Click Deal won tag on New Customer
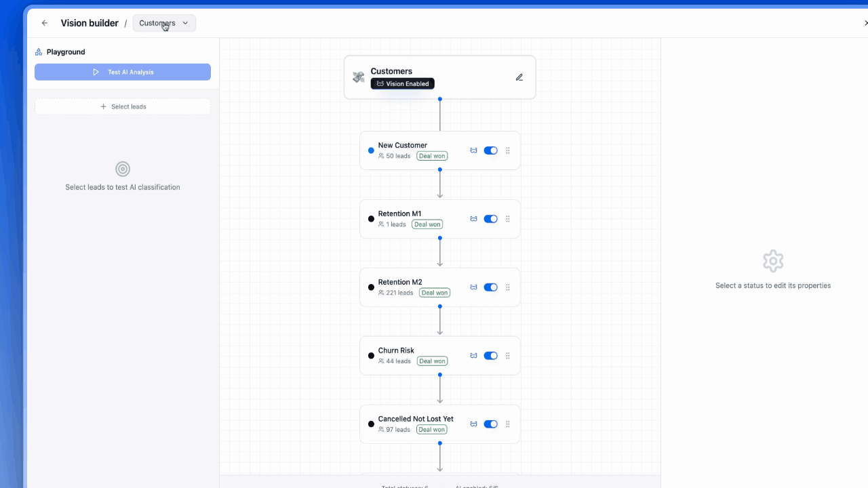Viewport: 868px width, 488px height. tap(432, 156)
